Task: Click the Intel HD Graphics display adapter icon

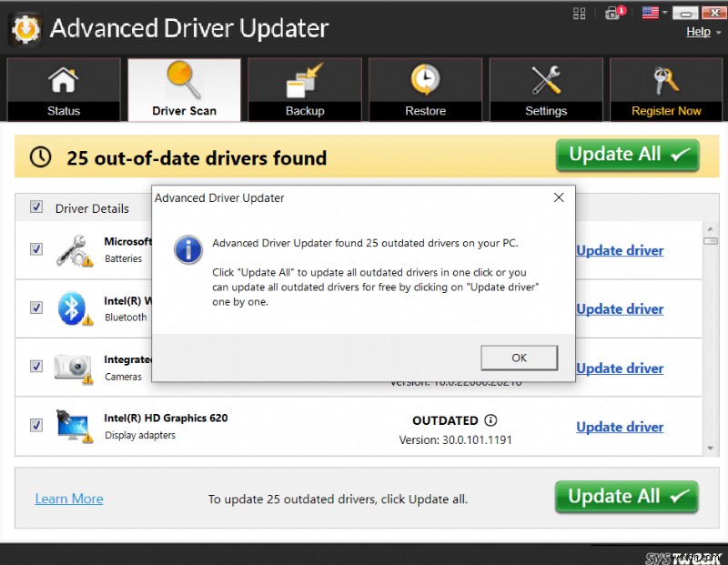Action: pyautogui.click(x=73, y=425)
